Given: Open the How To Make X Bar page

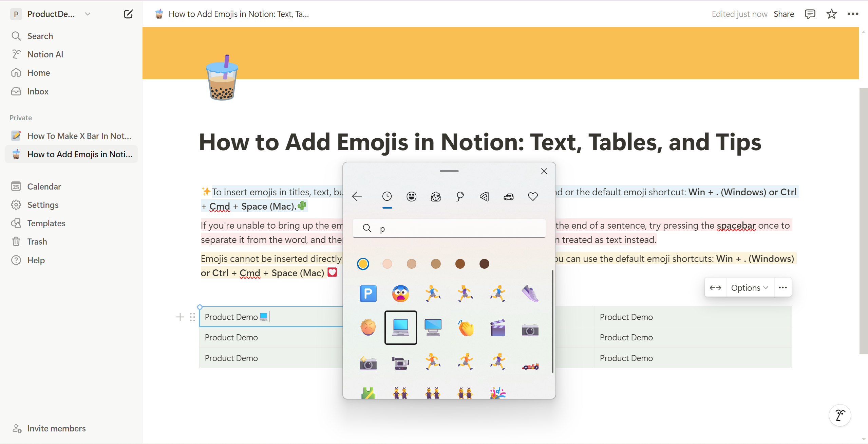Looking at the screenshot, I should coord(71,136).
